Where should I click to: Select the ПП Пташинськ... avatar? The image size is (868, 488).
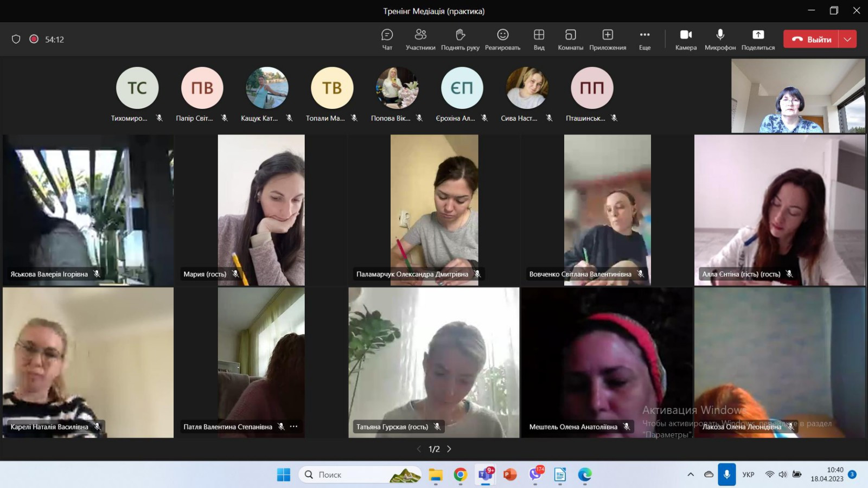(x=592, y=88)
